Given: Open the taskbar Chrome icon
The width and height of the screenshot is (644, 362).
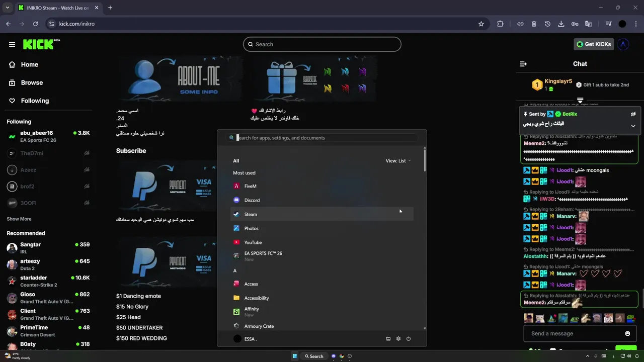Looking at the screenshot, I should (x=342, y=356).
